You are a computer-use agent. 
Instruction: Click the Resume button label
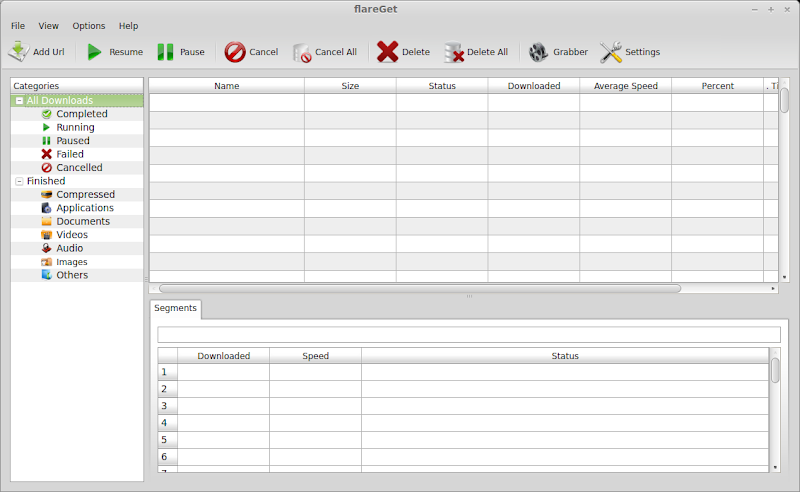(126, 52)
